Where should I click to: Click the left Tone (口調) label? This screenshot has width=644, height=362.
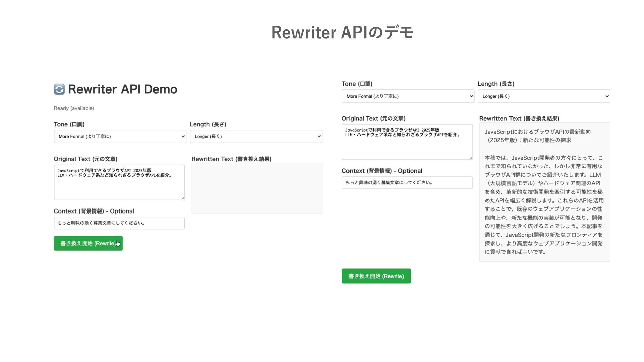69,124
